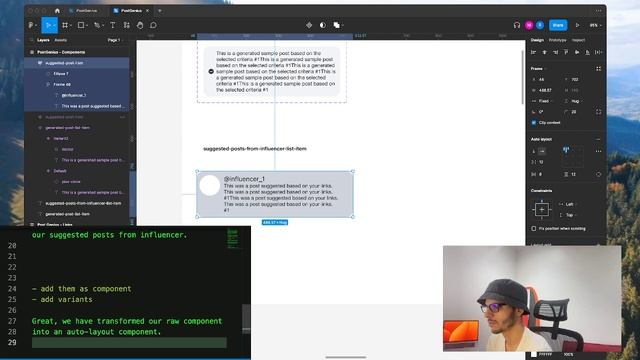Toggle vertical auto layout direction
The image size is (640, 360).
(533, 151)
